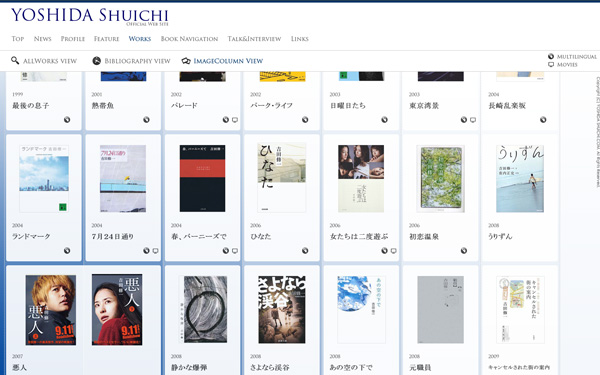Open the 元職員 grey cover
600x375 pixels.
[440, 309]
